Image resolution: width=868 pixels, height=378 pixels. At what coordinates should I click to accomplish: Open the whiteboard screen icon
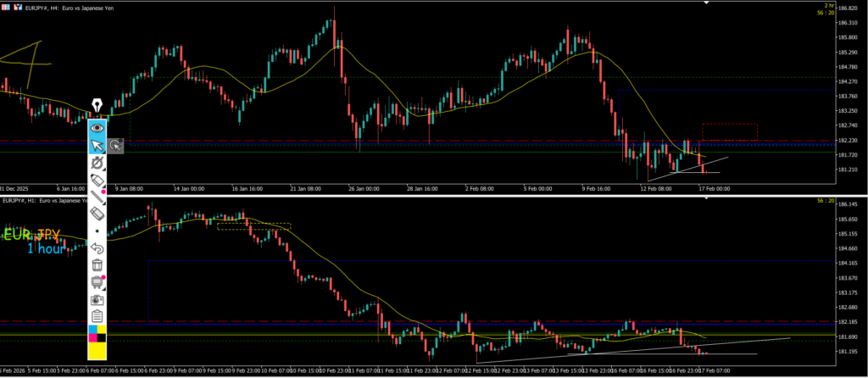[x=97, y=282]
